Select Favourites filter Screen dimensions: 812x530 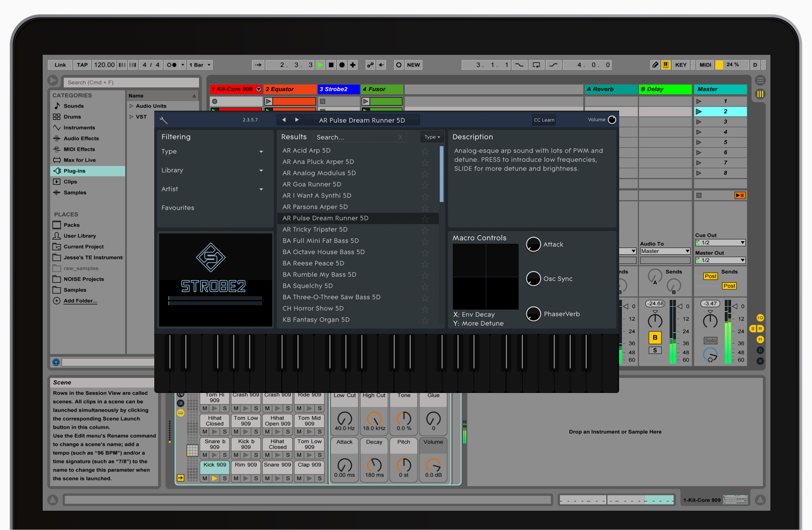(178, 208)
